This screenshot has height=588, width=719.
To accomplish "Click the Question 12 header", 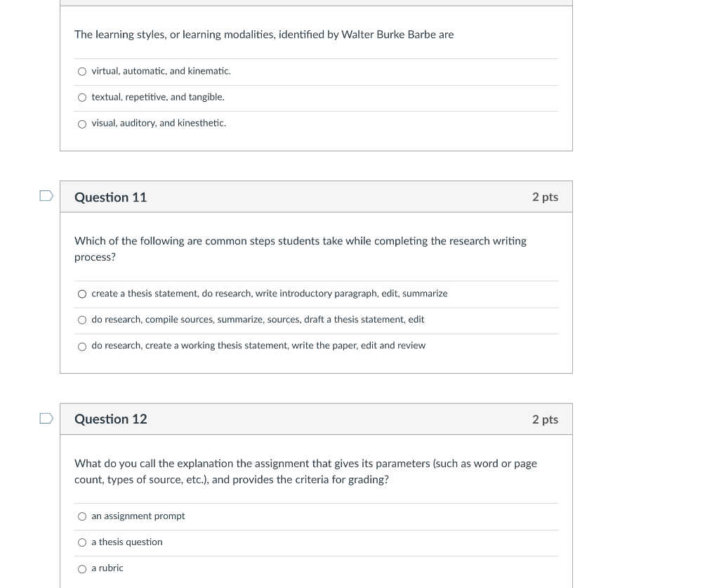I will tap(110, 419).
